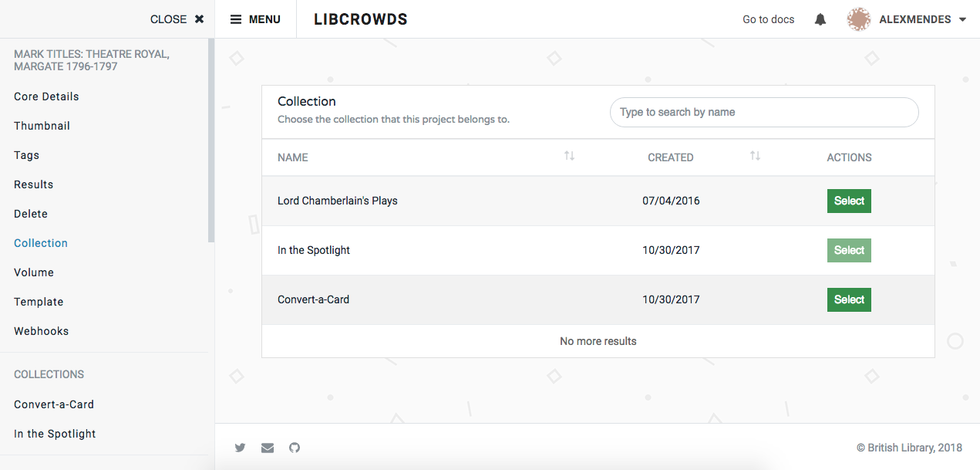Open the GitHub icon in footer
This screenshot has height=470, width=980.
[294, 448]
